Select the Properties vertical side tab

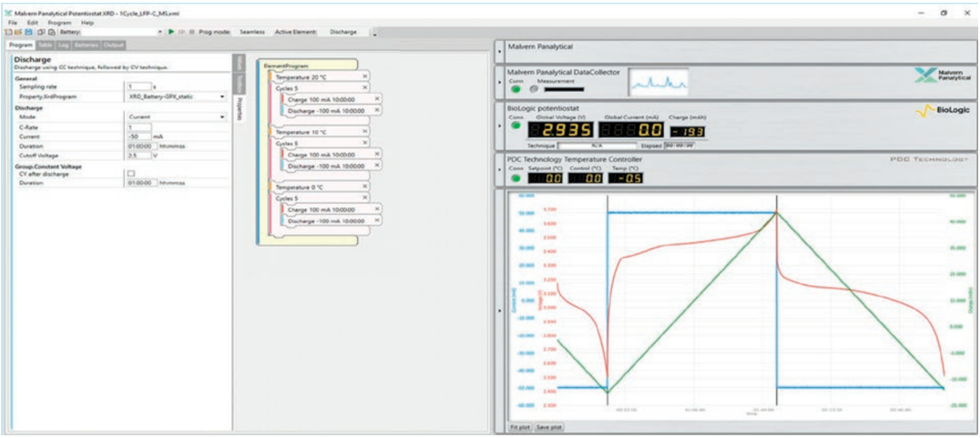239,110
